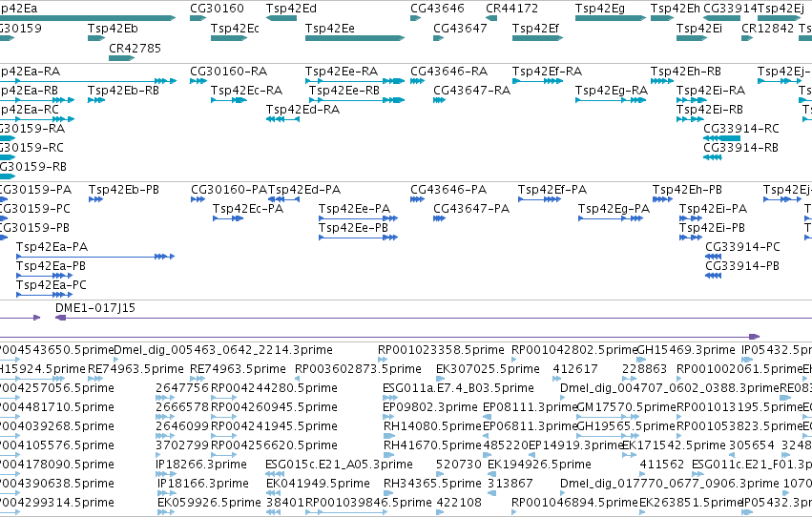812x517 pixels.
Task: Open protein Tsp42Ee-PB
Action: pyautogui.click(x=353, y=228)
